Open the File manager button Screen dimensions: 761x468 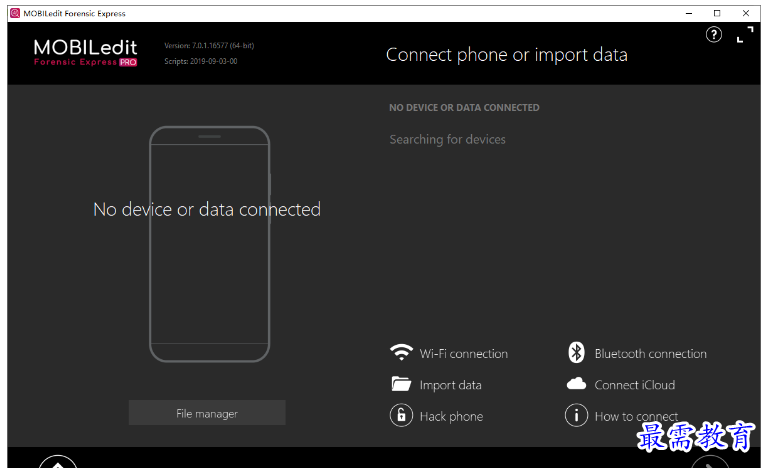[x=207, y=413]
